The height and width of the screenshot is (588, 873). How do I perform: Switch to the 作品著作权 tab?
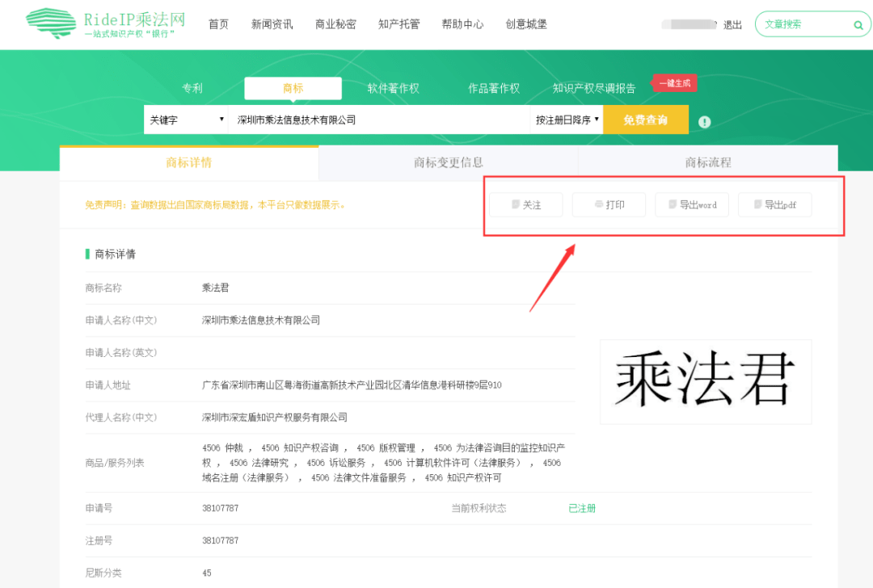pos(493,88)
